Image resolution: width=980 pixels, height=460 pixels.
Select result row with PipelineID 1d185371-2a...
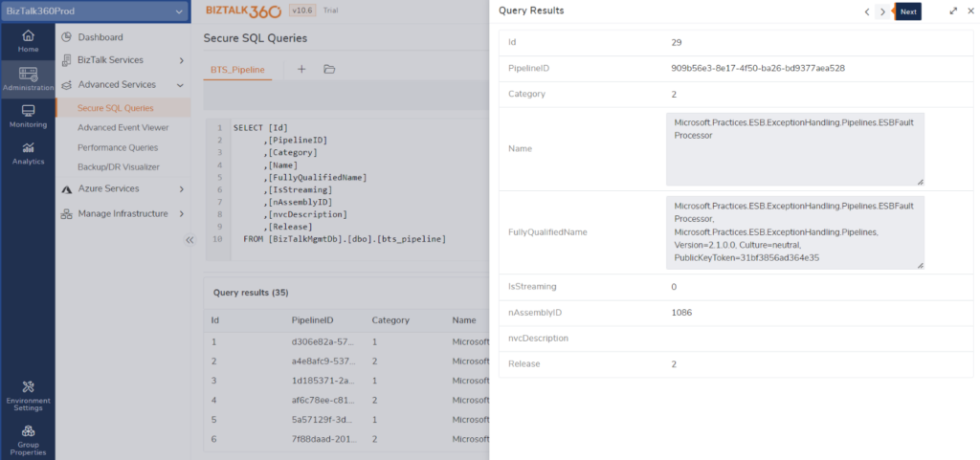(346, 381)
